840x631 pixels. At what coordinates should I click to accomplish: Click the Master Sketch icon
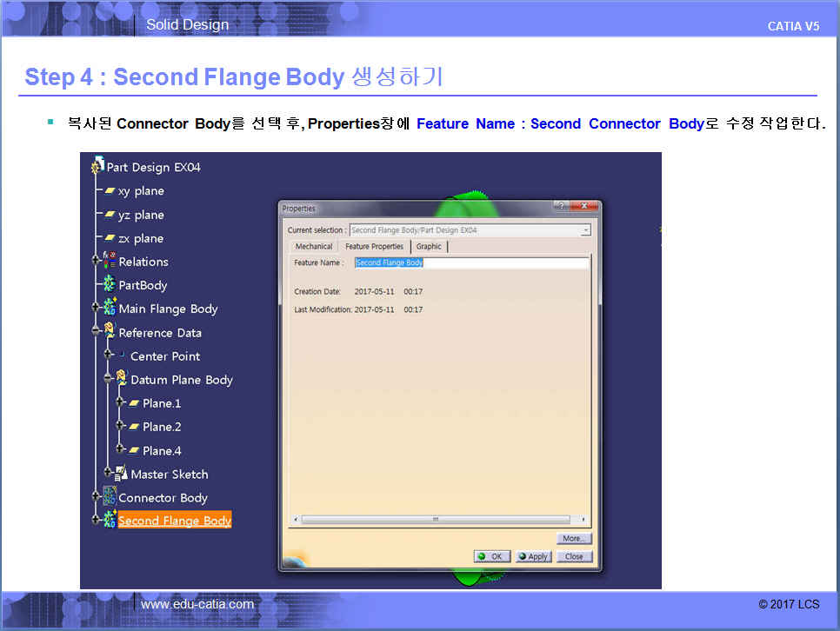point(122,475)
